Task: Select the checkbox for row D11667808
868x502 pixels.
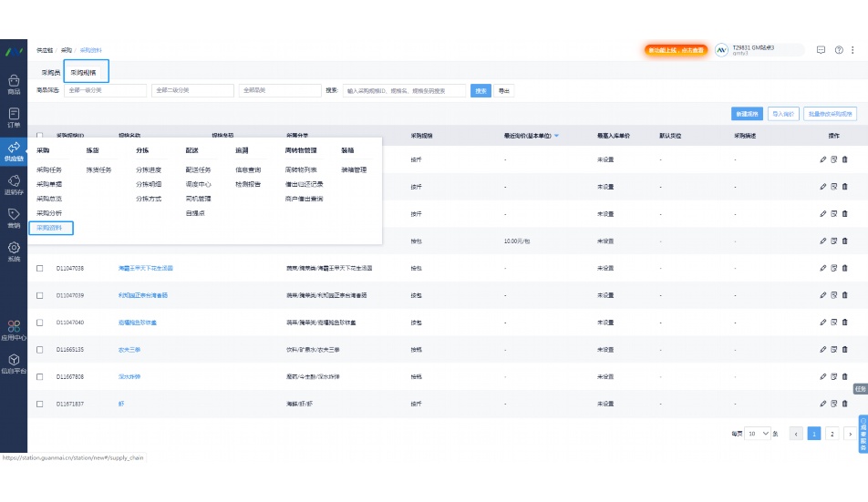Action: tap(40, 376)
